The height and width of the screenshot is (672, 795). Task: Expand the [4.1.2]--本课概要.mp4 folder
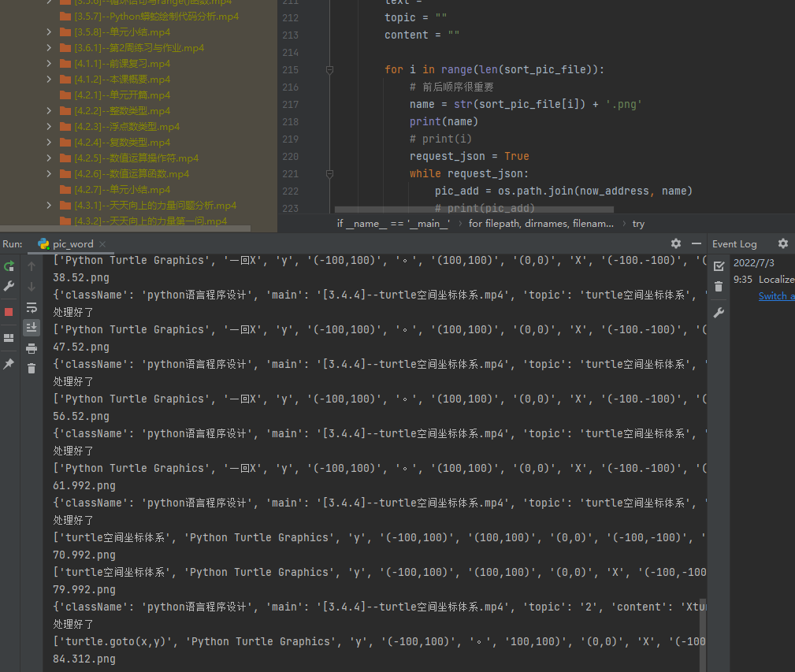(49, 79)
